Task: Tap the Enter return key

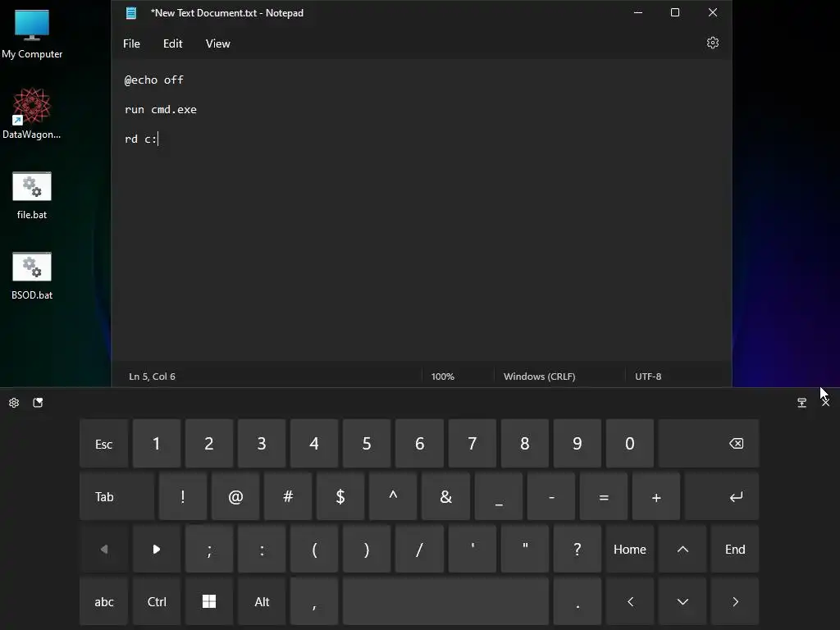Action: 722,496
